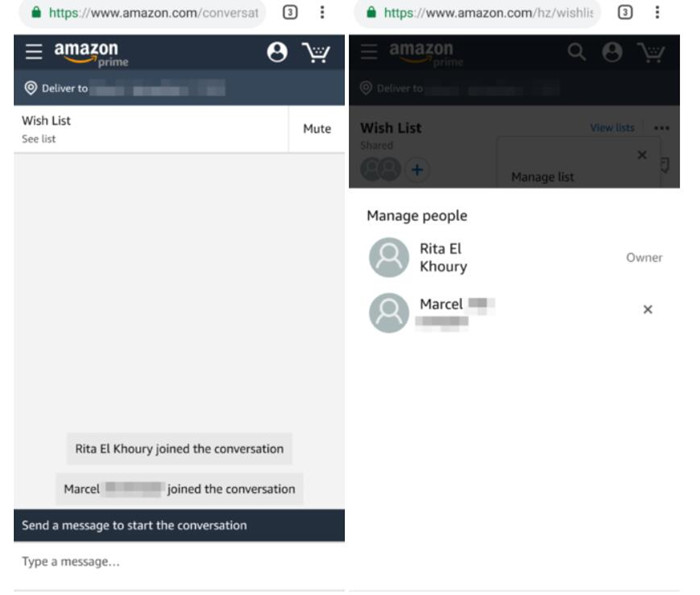Open account profile icon in left Amazon header
The height and width of the screenshot is (595, 700).
tap(277, 52)
